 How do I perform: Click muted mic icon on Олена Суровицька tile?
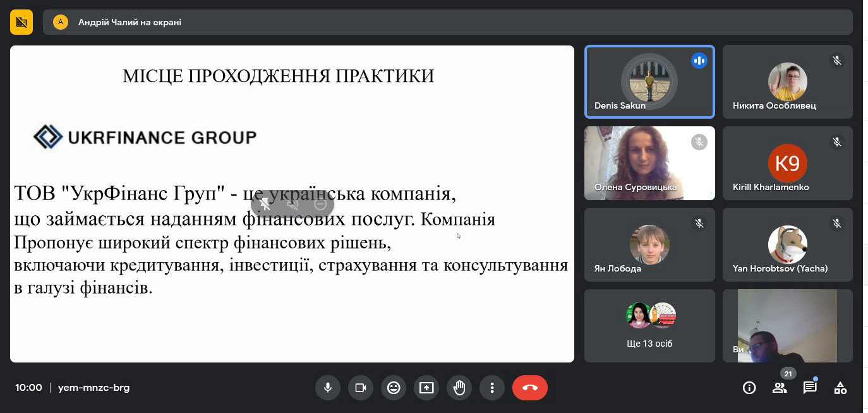pyautogui.click(x=699, y=142)
